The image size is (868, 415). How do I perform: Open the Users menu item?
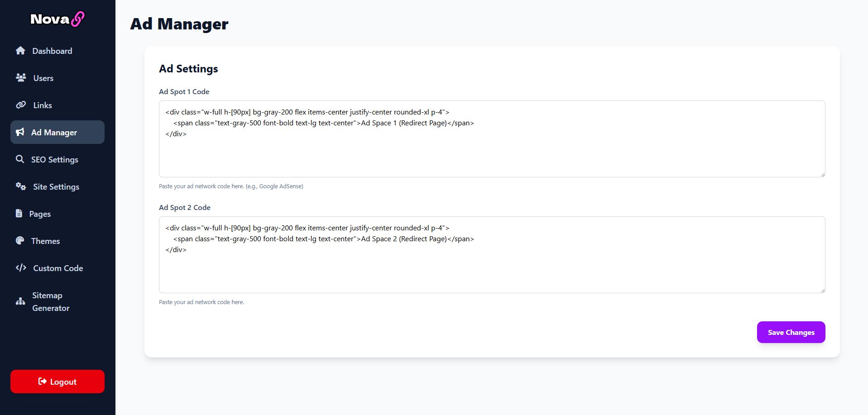(x=43, y=78)
